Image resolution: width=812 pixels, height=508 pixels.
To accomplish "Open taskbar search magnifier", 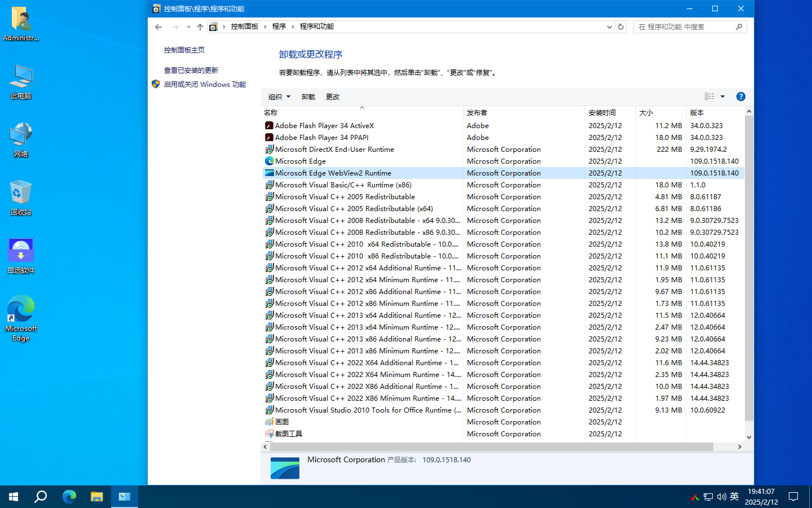I will (x=41, y=497).
